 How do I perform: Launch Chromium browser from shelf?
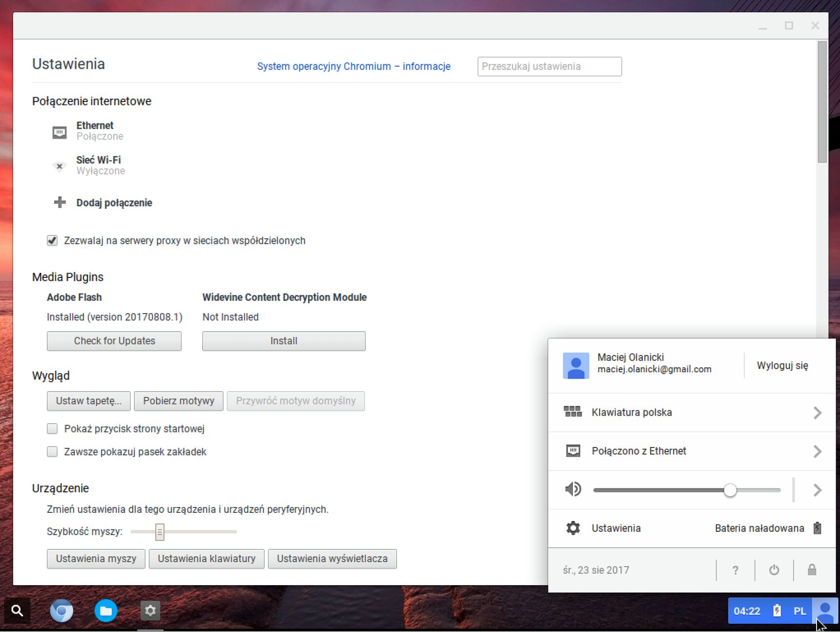[x=62, y=611]
